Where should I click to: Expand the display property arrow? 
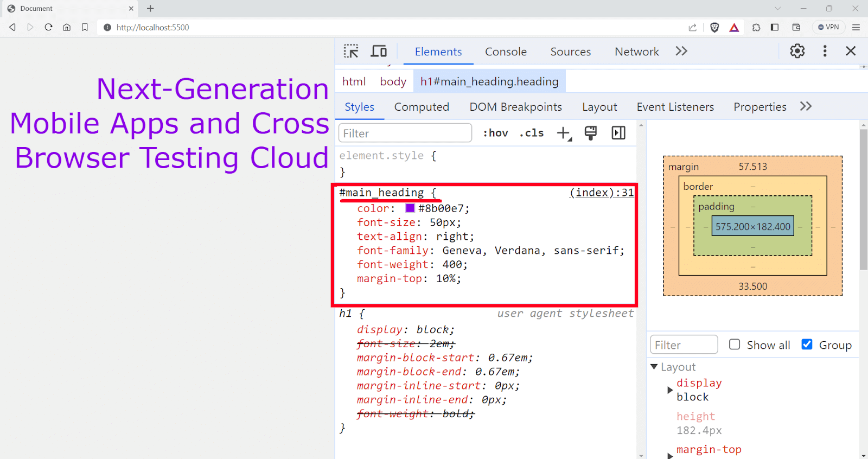[670, 390]
